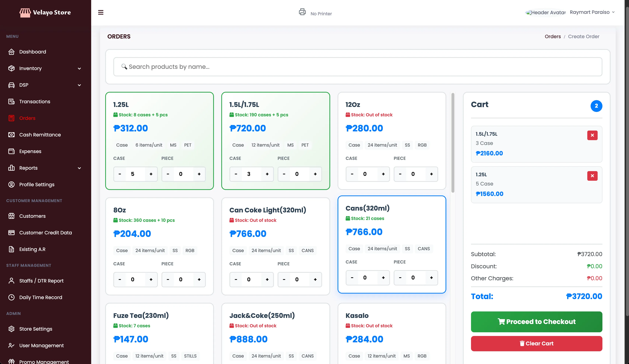Image resolution: width=629 pixels, height=364 pixels.
Task: Decrease 1.5L/1.75L case quantity
Action: point(236,174)
